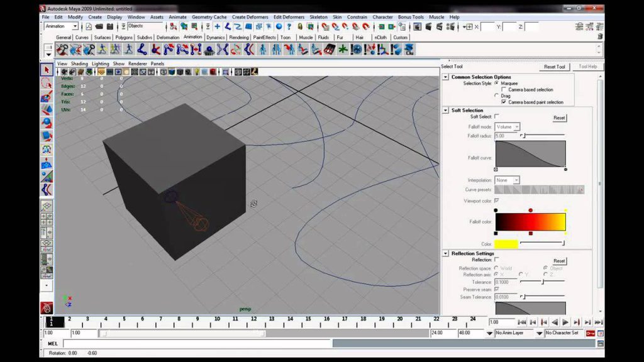Open the Skeleton menu

pyautogui.click(x=318, y=17)
